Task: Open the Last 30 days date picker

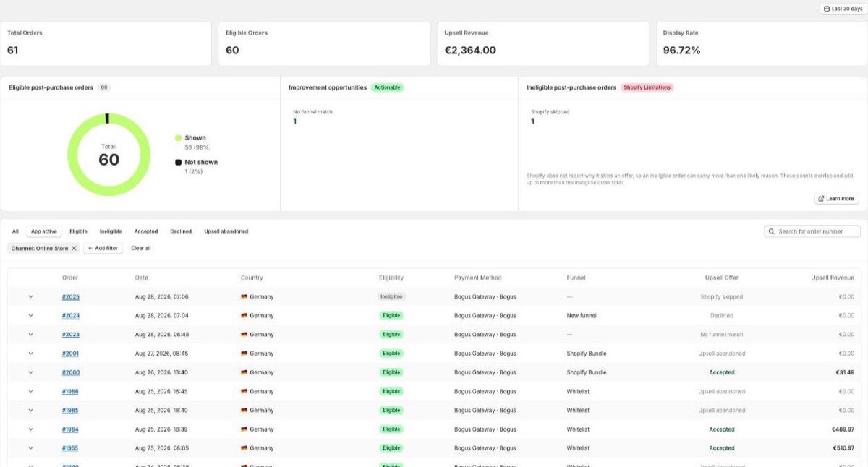Action: [x=843, y=9]
